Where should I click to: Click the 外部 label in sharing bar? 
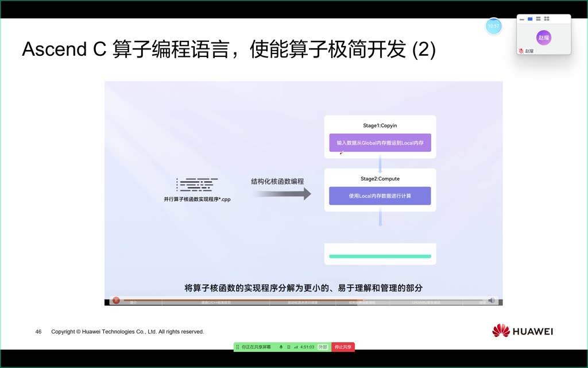tap(323, 347)
